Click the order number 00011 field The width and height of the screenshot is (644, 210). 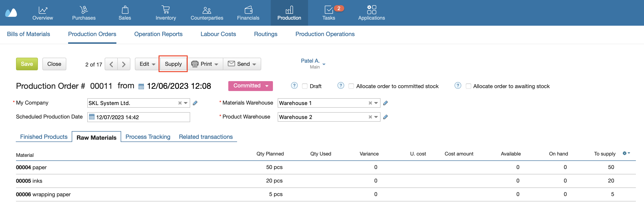[101, 86]
